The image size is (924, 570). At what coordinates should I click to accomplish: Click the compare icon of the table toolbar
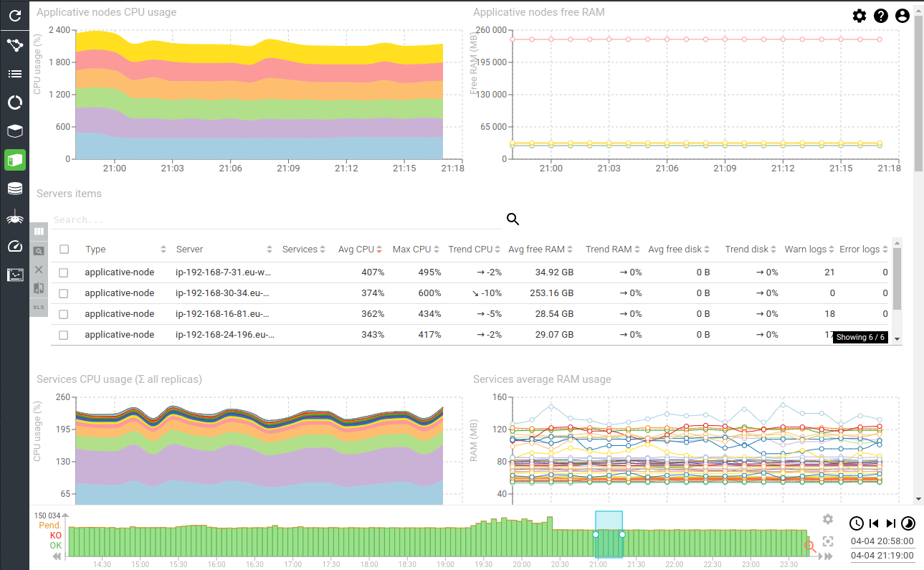pyautogui.click(x=39, y=288)
